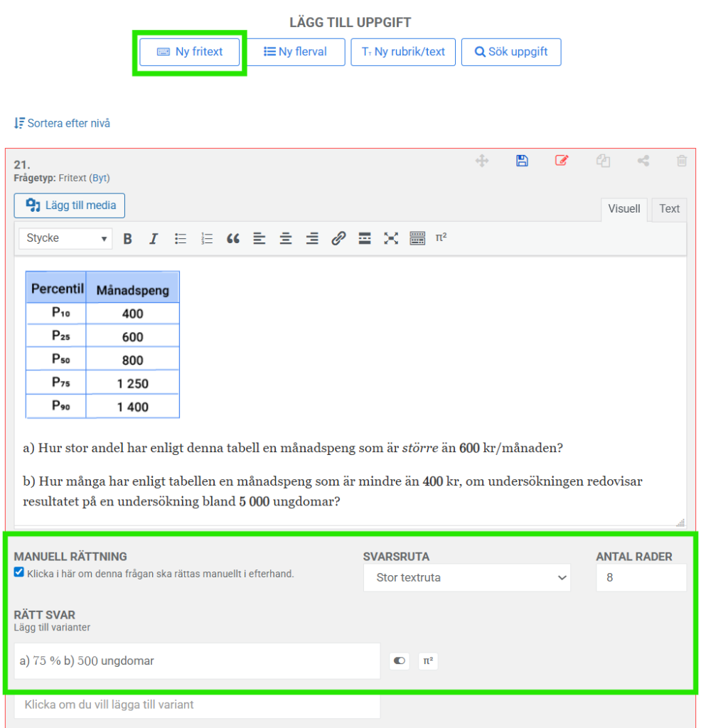
Task: Click the Antal rader input field
Action: click(x=641, y=578)
